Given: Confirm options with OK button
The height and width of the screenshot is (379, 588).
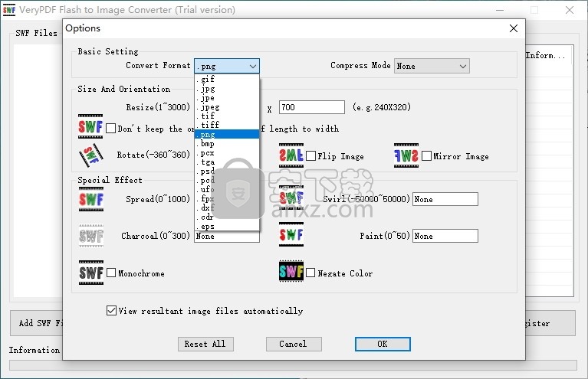Looking at the screenshot, I should point(383,344).
